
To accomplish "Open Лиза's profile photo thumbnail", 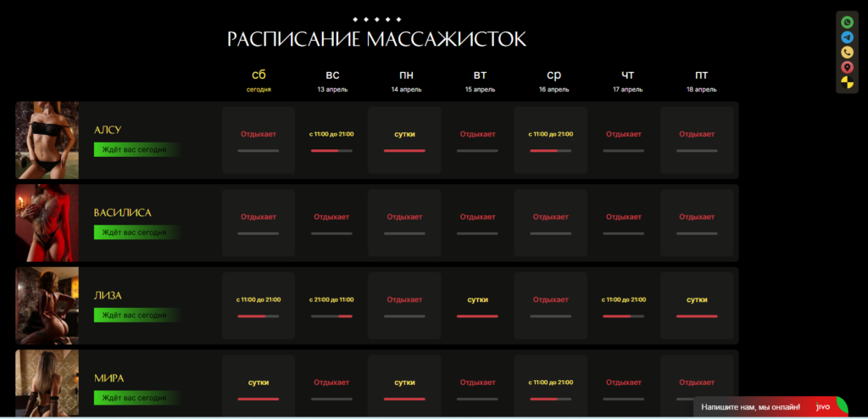I will click(x=47, y=306).
